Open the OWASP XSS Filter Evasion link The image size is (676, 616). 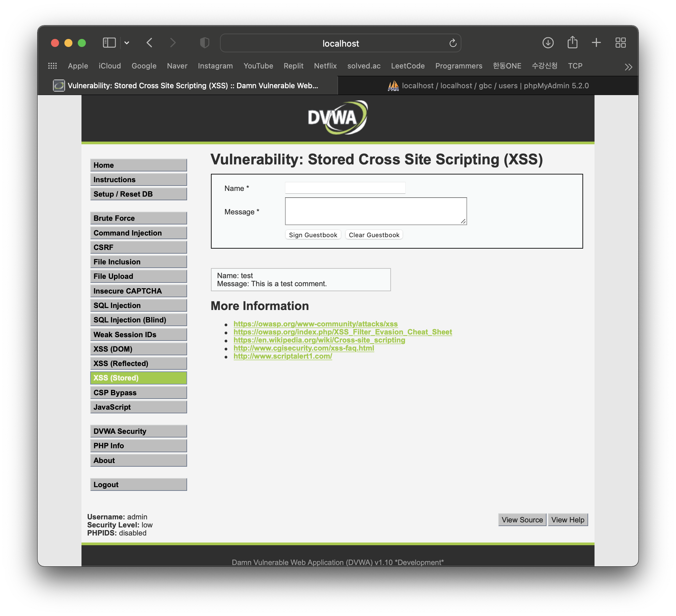click(342, 332)
